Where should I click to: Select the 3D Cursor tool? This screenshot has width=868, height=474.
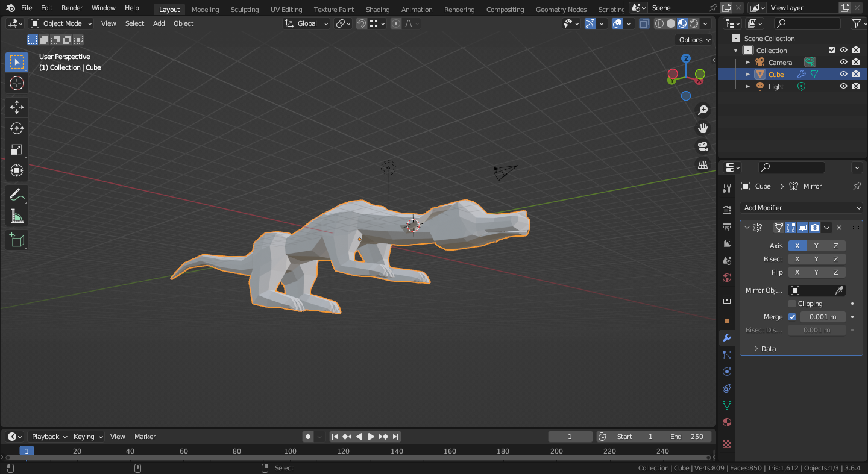(17, 83)
